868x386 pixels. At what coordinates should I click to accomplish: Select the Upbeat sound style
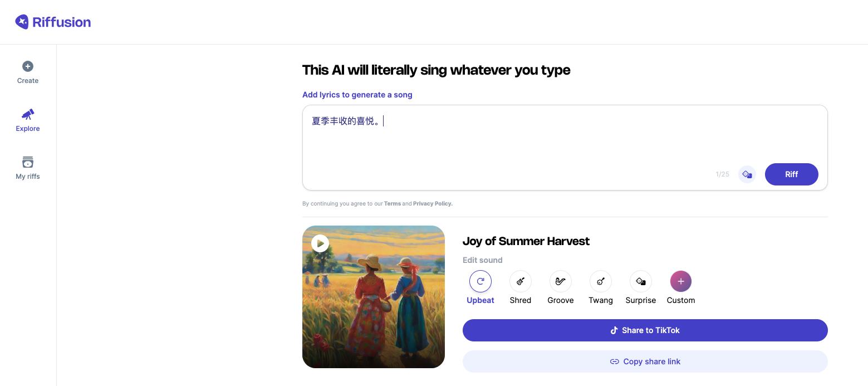[x=480, y=281]
